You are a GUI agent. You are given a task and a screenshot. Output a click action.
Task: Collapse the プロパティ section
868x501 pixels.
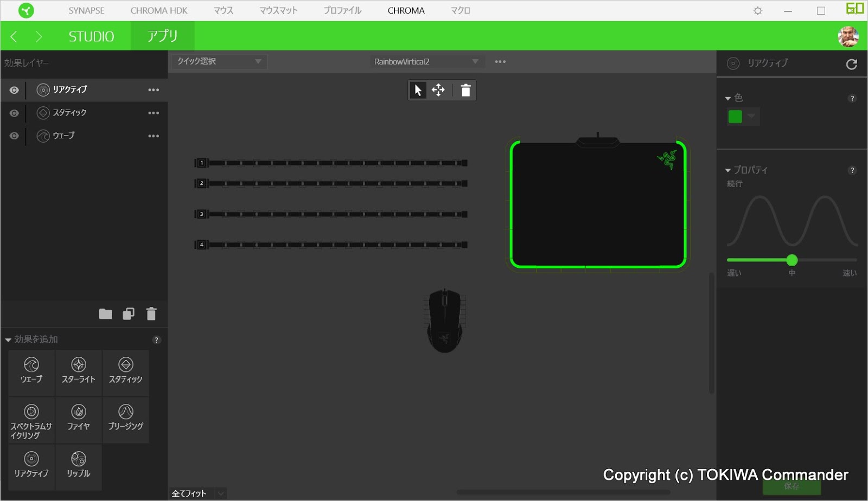tap(727, 170)
